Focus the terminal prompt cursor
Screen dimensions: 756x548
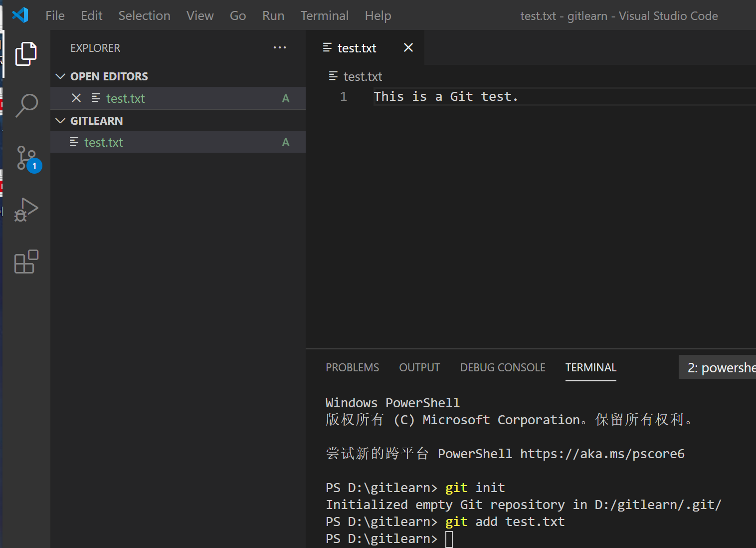click(449, 539)
